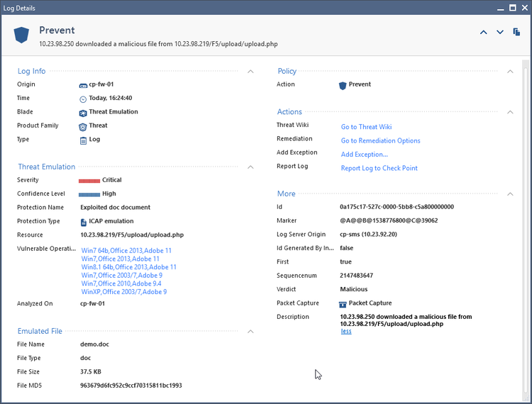Click the Threat Emulation blade icon
The image size is (532, 404).
83,112
